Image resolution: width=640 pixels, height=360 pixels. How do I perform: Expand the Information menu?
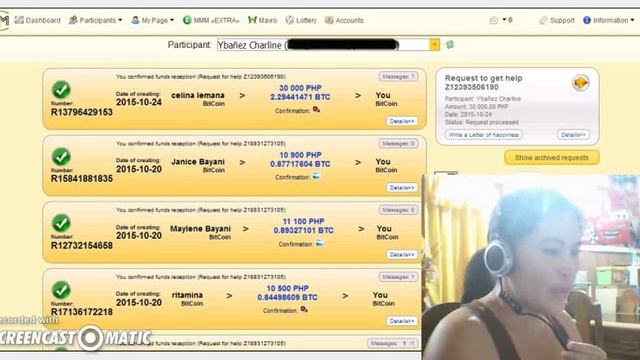pyautogui.click(x=609, y=20)
